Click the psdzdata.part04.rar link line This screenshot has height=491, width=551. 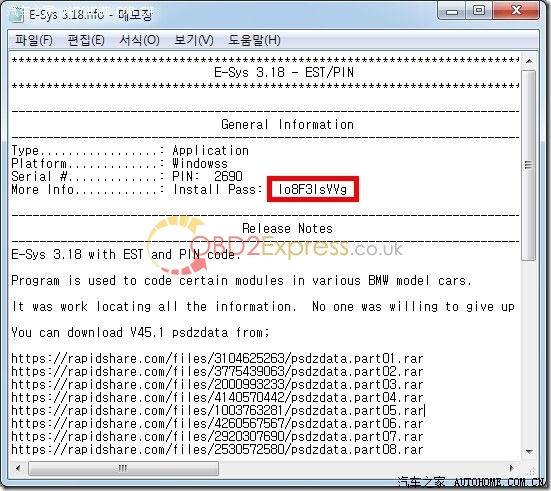pos(217,398)
